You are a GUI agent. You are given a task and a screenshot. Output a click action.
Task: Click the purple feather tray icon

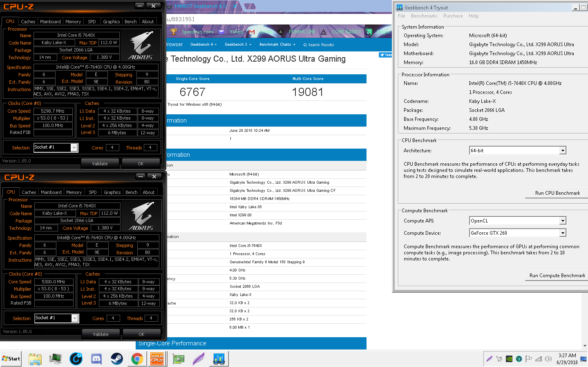coord(490,359)
